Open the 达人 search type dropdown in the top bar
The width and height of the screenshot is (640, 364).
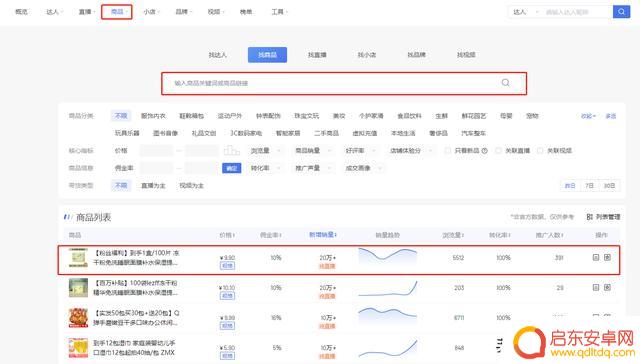[x=525, y=12]
